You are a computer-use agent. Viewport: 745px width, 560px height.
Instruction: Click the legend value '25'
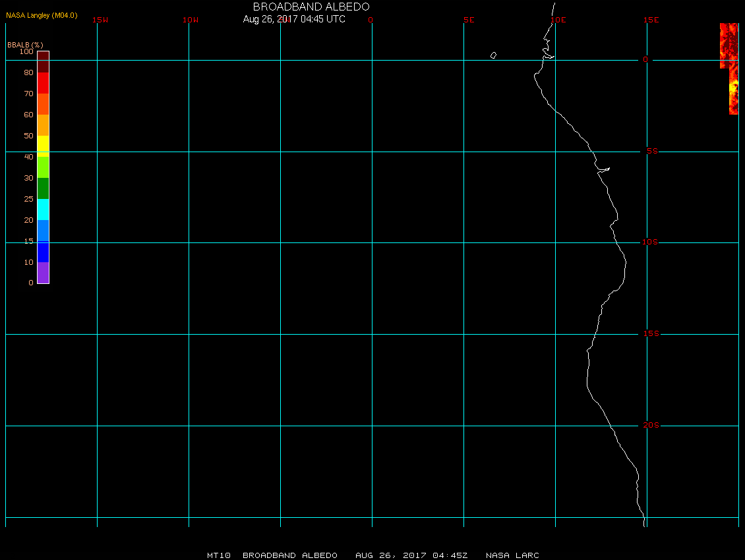pyautogui.click(x=29, y=199)
